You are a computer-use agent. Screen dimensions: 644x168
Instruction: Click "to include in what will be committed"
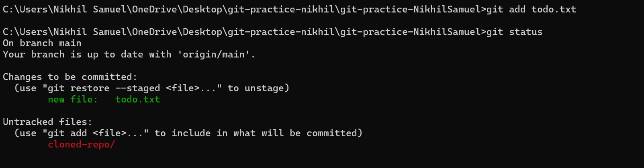(x=258, y=133)
